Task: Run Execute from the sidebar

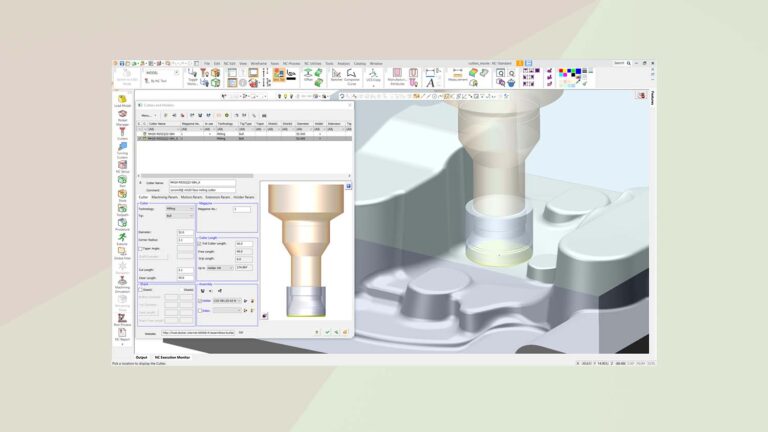Action: [122, 239]
